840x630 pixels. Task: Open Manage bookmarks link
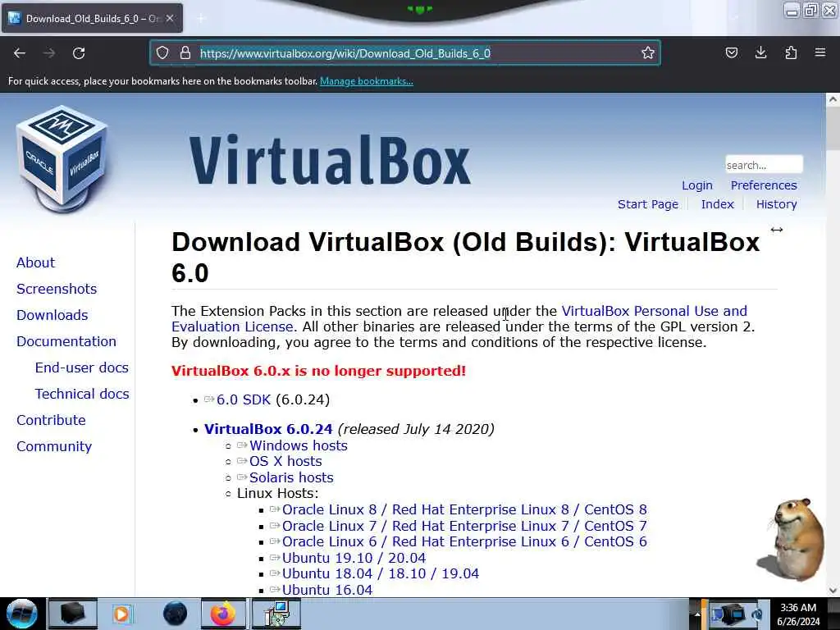367,81
